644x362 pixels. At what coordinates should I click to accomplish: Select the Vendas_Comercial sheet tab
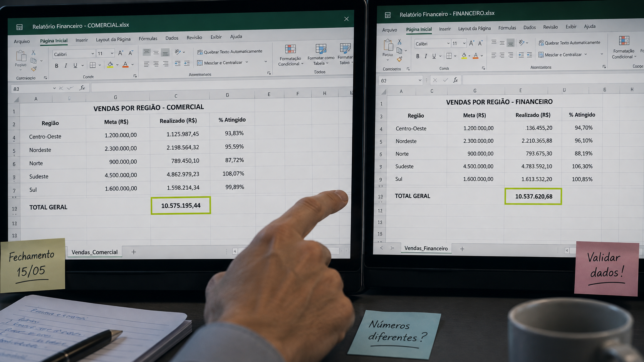coord(95,252)
